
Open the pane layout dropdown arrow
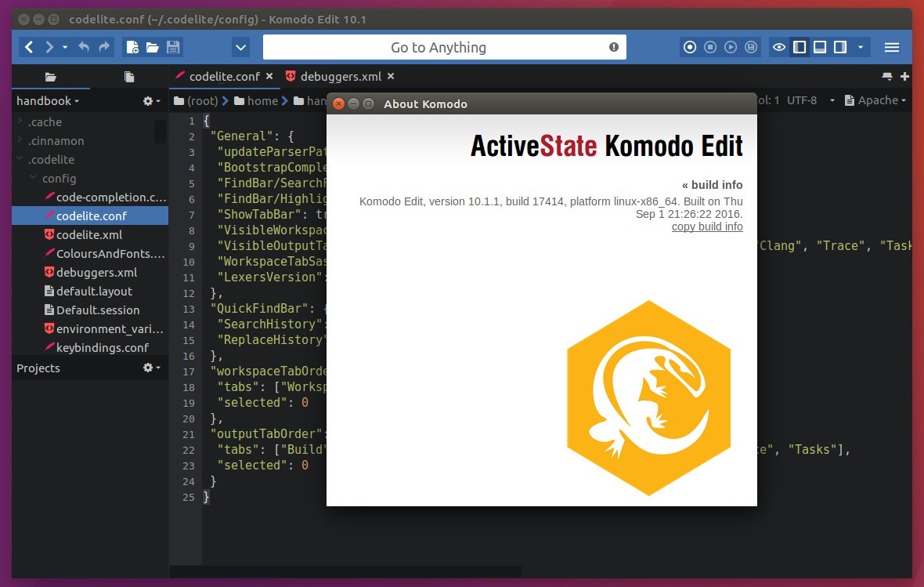point(861,47)
